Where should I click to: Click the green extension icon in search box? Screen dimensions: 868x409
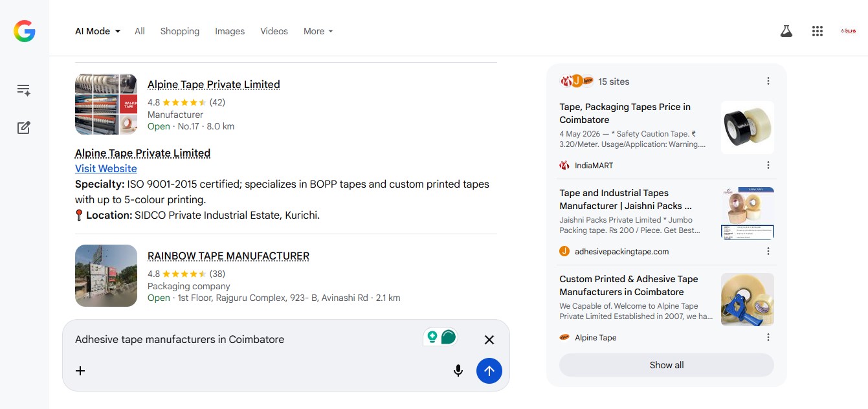click(440, 337)
